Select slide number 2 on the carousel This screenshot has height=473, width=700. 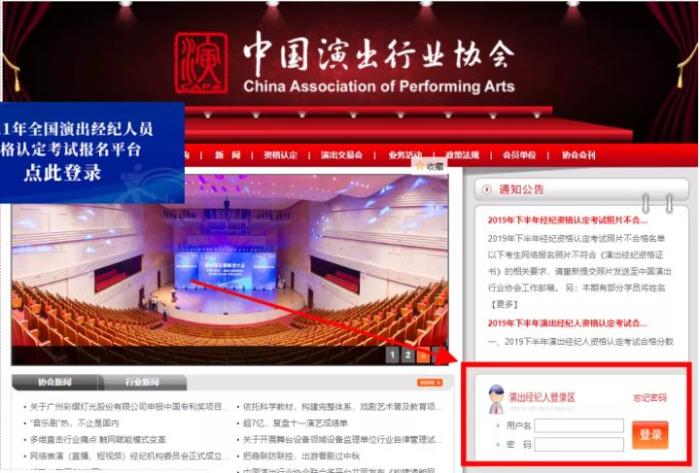tap(408, 355)
